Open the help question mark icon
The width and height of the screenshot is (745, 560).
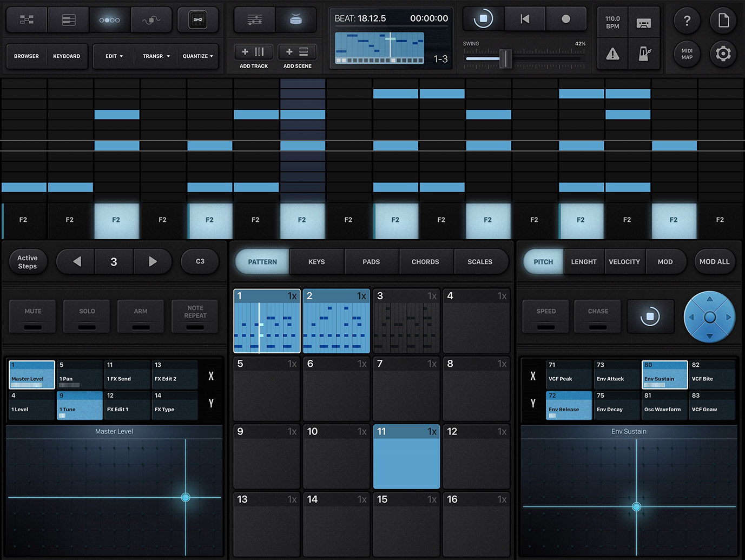[687, 21]
